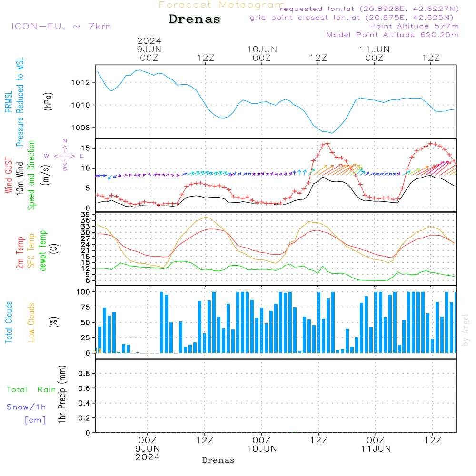Click the green "dewpt Temp" label
This screenshot has width=476, height=476.
pos(42,250)
